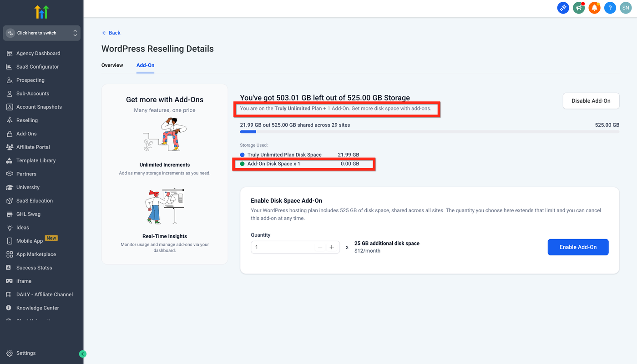The width and height of the screenshot is (637, 364).
Task: Click the Prospecting sidebar icon
Action: click(x=10, y=80)
